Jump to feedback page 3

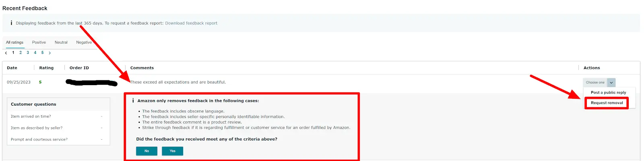[28, 53]
